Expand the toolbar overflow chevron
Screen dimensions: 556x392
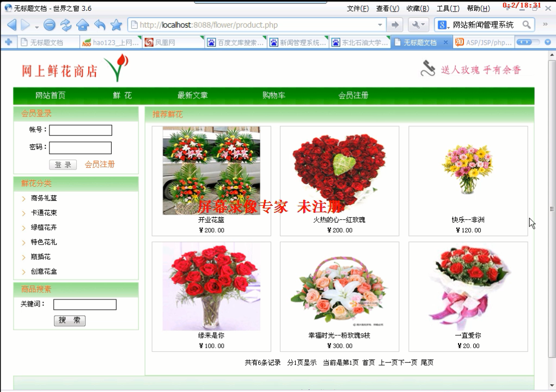[545, 24]
